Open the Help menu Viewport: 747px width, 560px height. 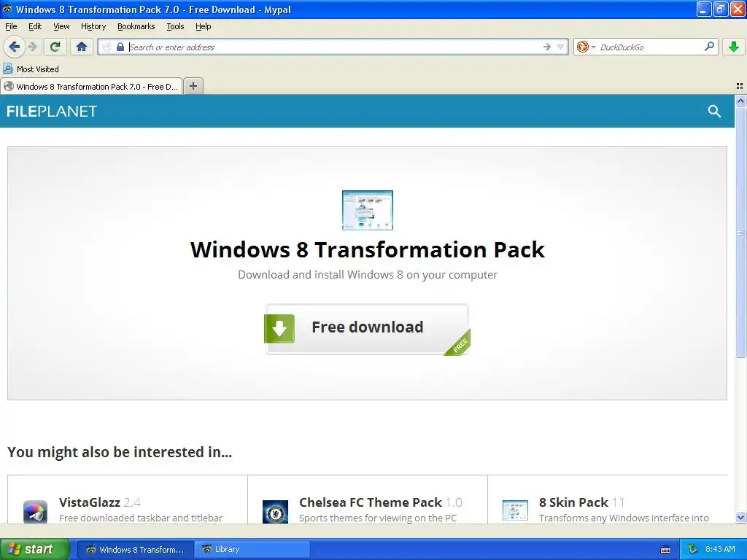coord(204,26)
